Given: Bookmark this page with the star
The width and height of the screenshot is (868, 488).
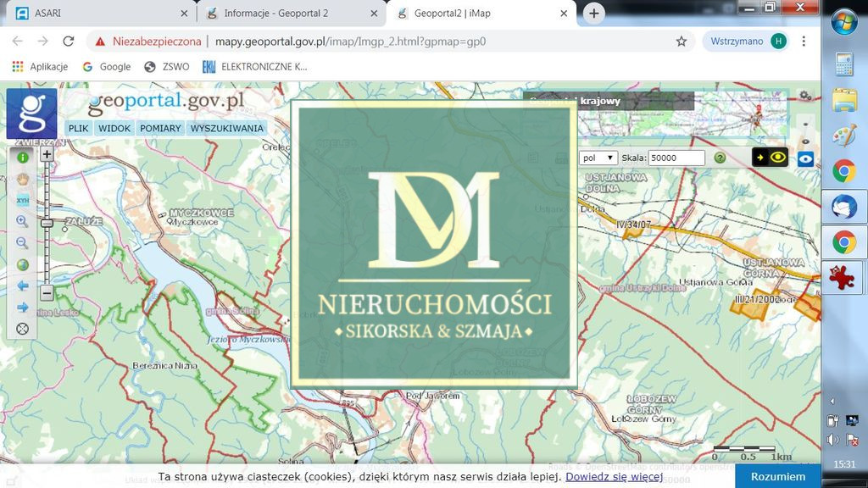Looking at the screenshot, I should tap(682, 42).
